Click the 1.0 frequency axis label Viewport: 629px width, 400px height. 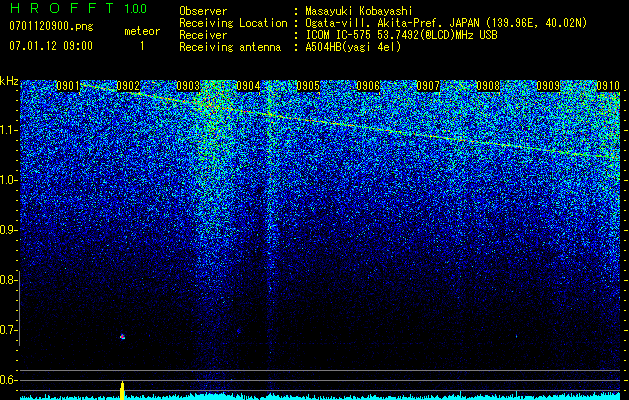click(x=9, y=180)
